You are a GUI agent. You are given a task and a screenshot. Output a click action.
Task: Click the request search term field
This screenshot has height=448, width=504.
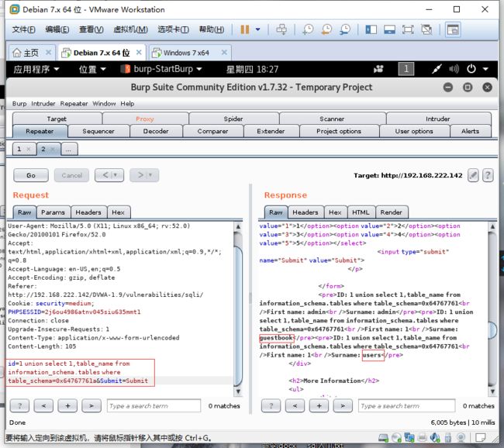(x=154, y=406)
